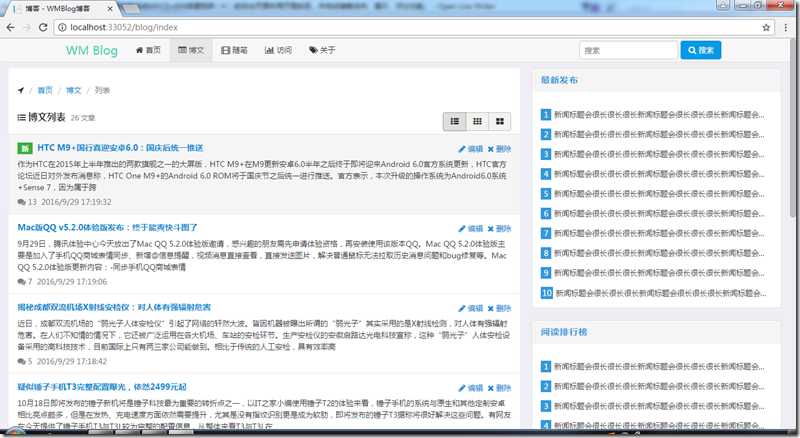The width and height of the screenshot is (800, 438).
Task: Click the browser back arrow
Action: (x=10, y=28)
